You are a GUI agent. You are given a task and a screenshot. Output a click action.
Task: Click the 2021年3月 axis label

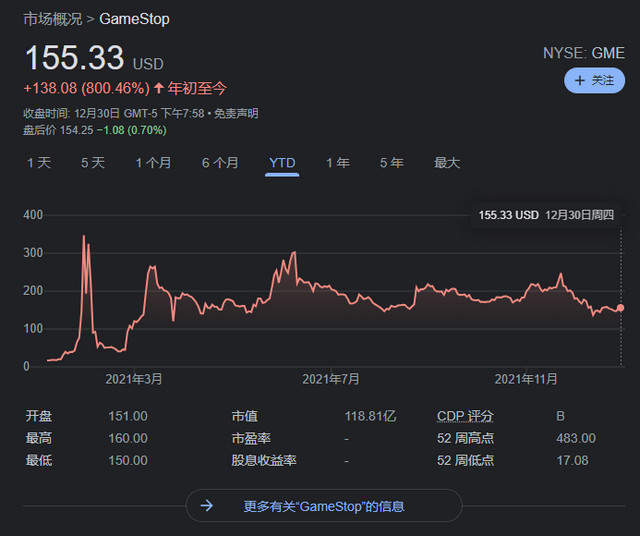(x=134, y=379)
